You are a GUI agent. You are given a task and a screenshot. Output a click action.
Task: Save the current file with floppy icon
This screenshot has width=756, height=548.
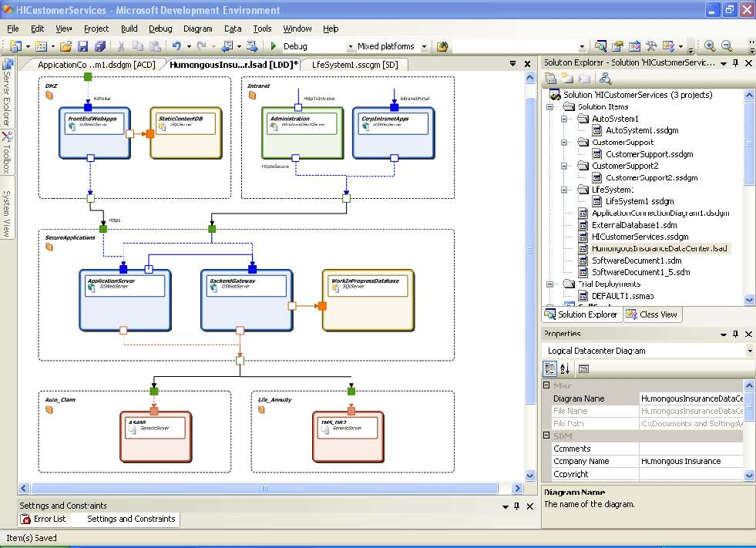pos(83,46)
